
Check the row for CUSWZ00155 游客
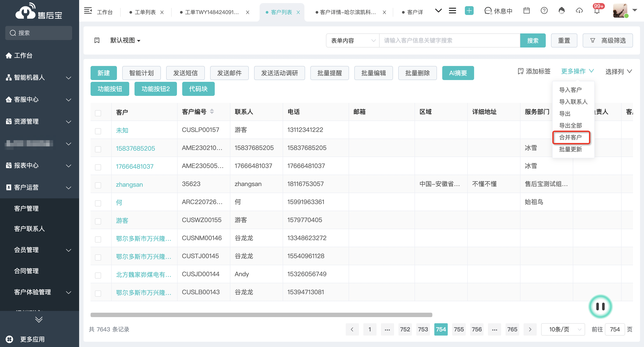coord(98,221)
